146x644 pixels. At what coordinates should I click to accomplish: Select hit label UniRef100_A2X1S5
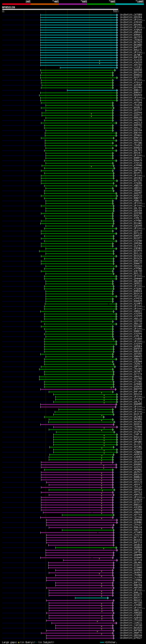(131, 60)
